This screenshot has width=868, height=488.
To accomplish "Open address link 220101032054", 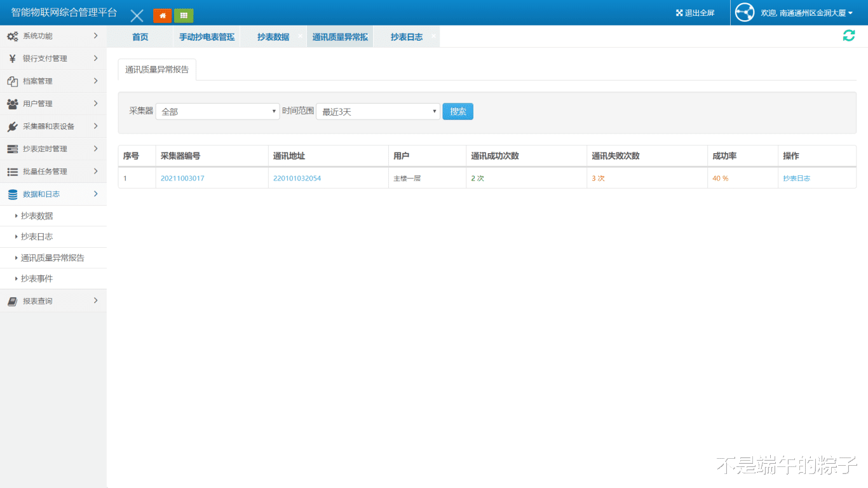I will click(x=297, y=179).
